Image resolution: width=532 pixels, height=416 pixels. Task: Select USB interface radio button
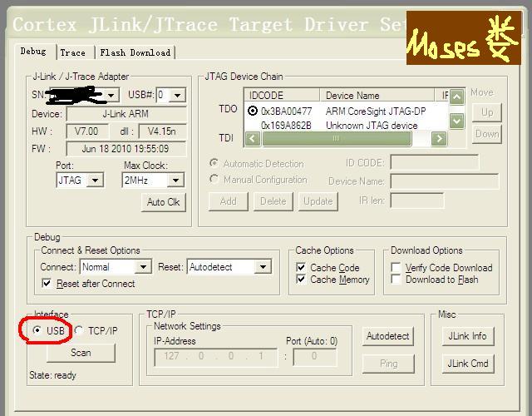[37, 330]
